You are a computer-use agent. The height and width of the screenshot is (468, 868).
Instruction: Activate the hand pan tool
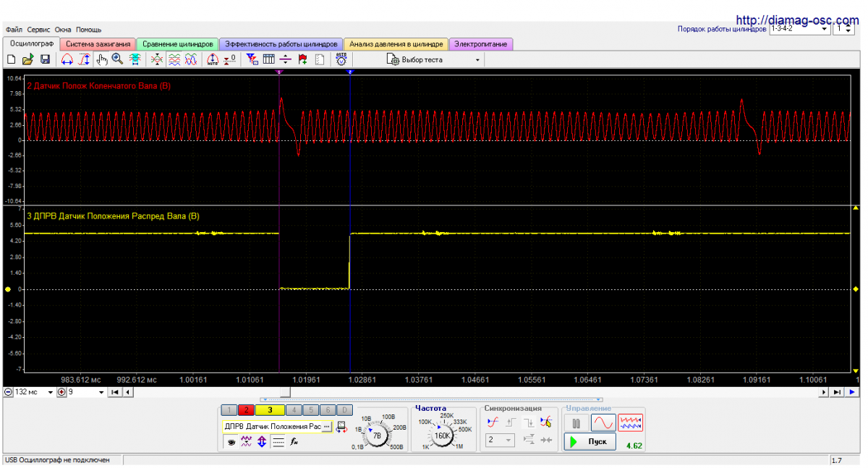(101, 59)
